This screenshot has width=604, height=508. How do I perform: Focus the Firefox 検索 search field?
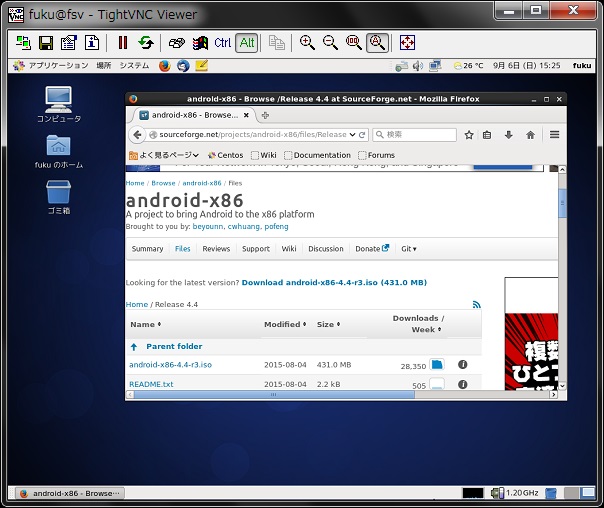pos(415,134)
